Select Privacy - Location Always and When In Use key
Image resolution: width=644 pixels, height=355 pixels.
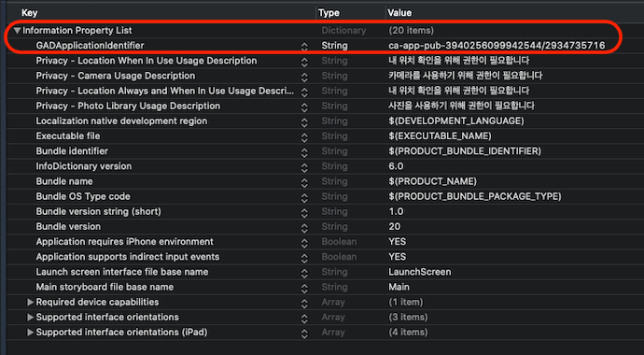pos(164,91)
